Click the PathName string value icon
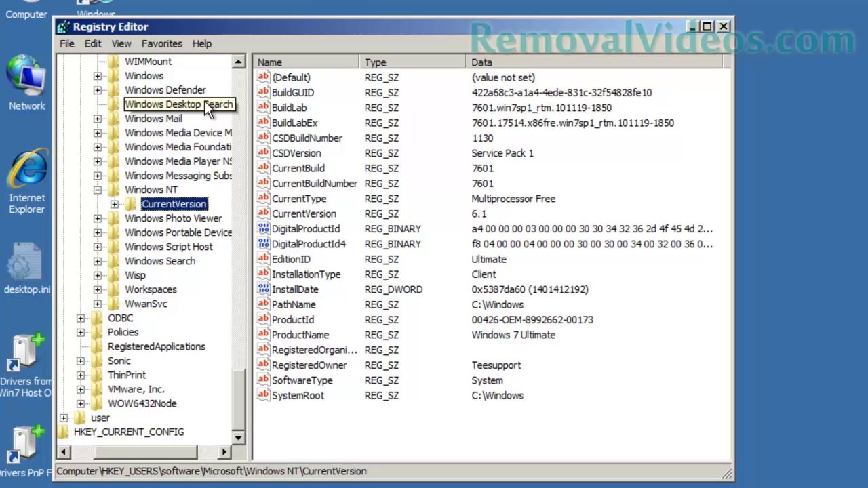The width and height of the screenshot is (868, 488). click(263, 304)
